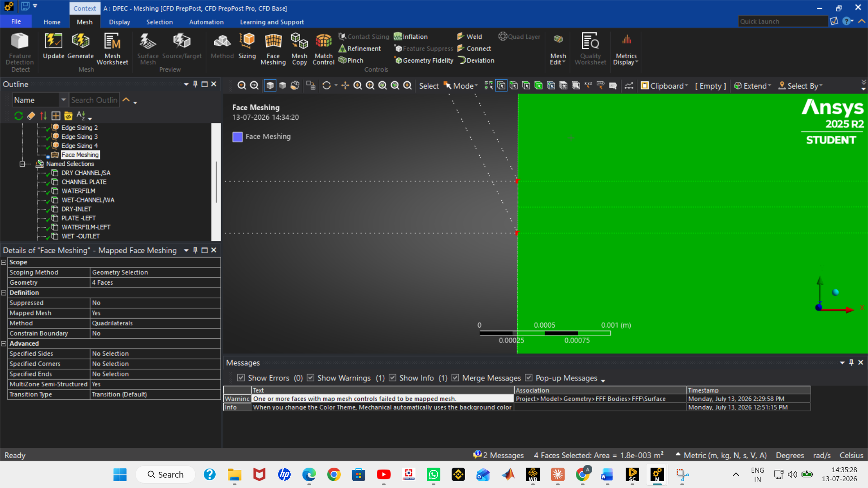Viewport: 868px width, 488px height.
Task: Click the Pan view tool
Action: point(345,85)
